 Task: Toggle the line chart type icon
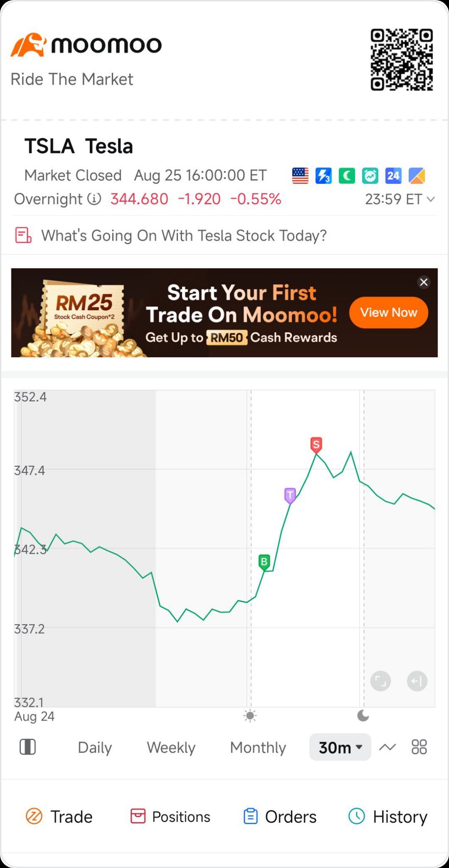pos(388,747)
